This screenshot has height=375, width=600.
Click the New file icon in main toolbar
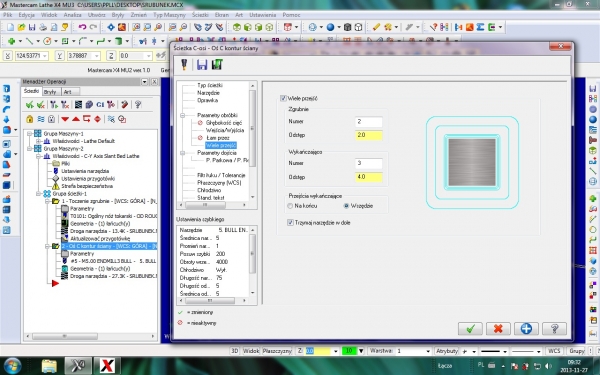(10, 27)
